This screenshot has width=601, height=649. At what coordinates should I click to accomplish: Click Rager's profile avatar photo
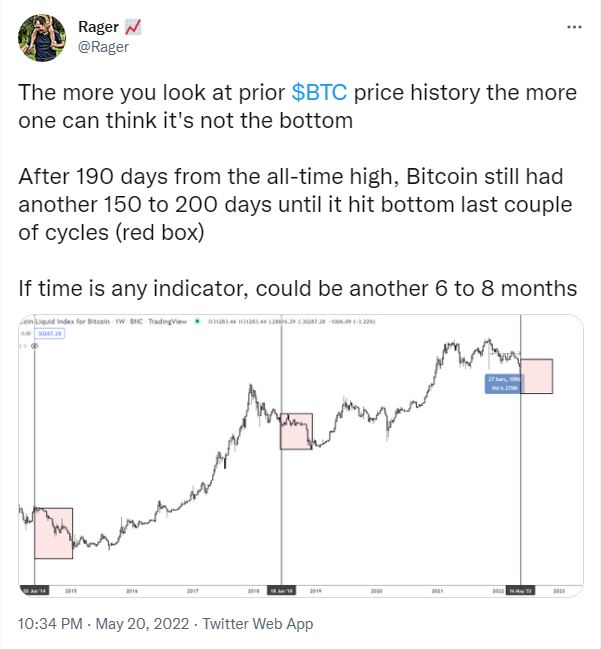click(x=42, y=38)
